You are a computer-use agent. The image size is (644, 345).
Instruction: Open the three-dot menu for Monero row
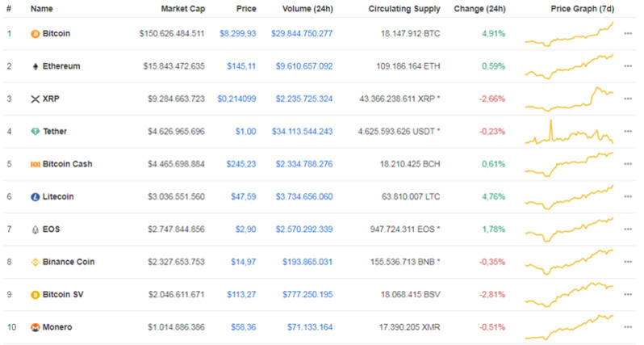click(628, 327)
